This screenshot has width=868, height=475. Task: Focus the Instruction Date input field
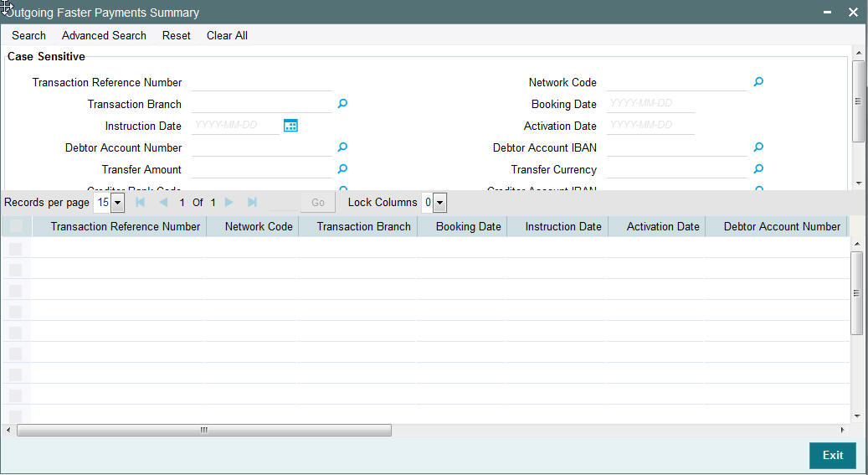click(235, 126)
